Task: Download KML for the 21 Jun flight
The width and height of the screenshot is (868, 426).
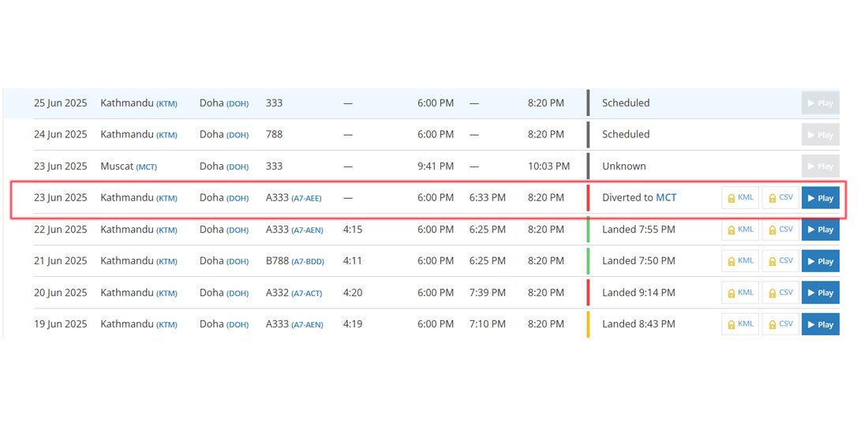Action: 740,260
